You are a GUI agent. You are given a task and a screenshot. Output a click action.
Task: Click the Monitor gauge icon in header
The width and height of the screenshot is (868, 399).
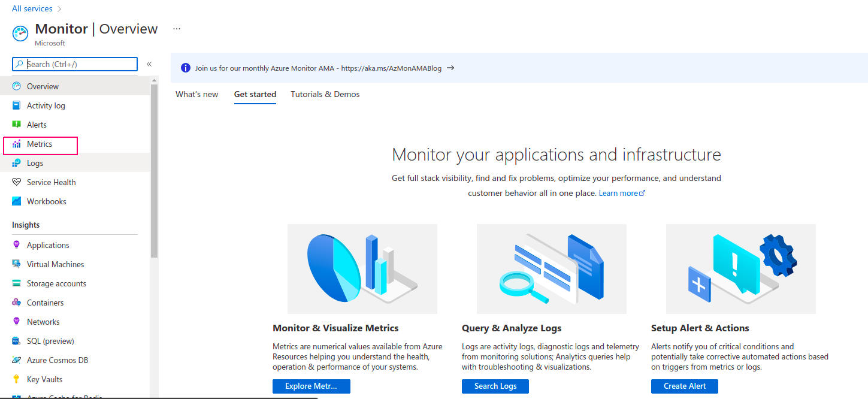(20, 33)
